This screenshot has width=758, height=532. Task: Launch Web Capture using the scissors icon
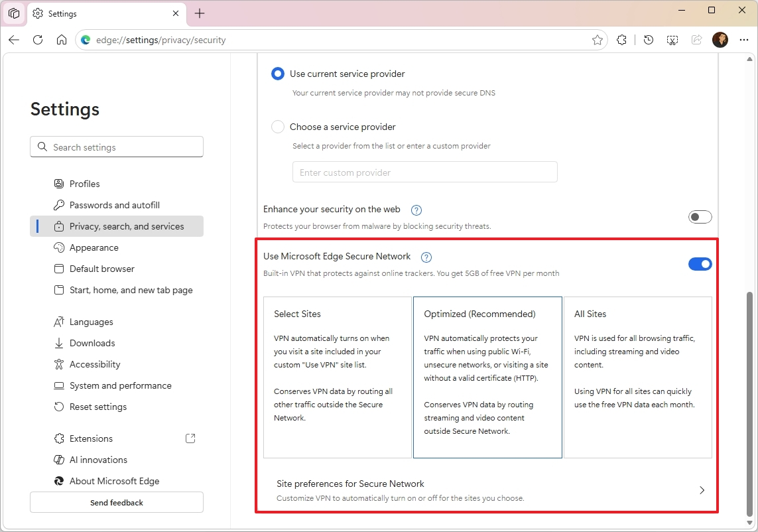672,40
